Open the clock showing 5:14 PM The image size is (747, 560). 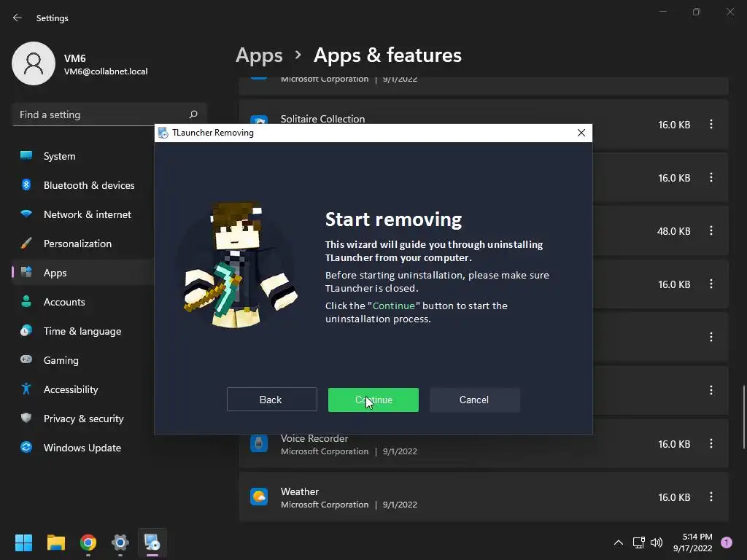[x=693, y=542]
